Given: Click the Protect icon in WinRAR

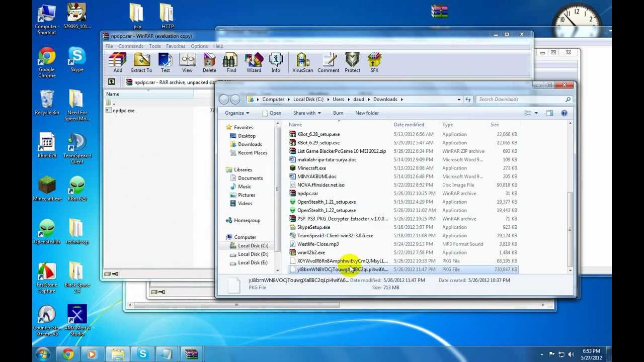Looking at the screenshot, I should click(x=352, y=63).
